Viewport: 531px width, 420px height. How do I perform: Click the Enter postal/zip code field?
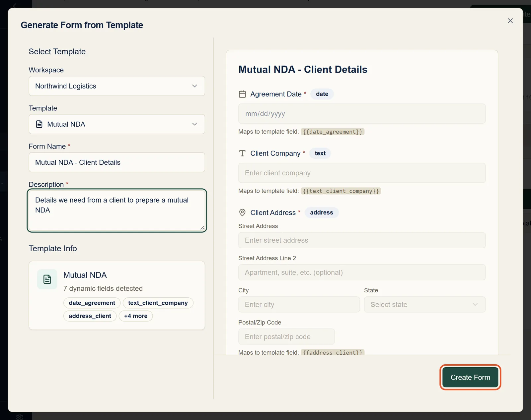(x=286, y=337)
